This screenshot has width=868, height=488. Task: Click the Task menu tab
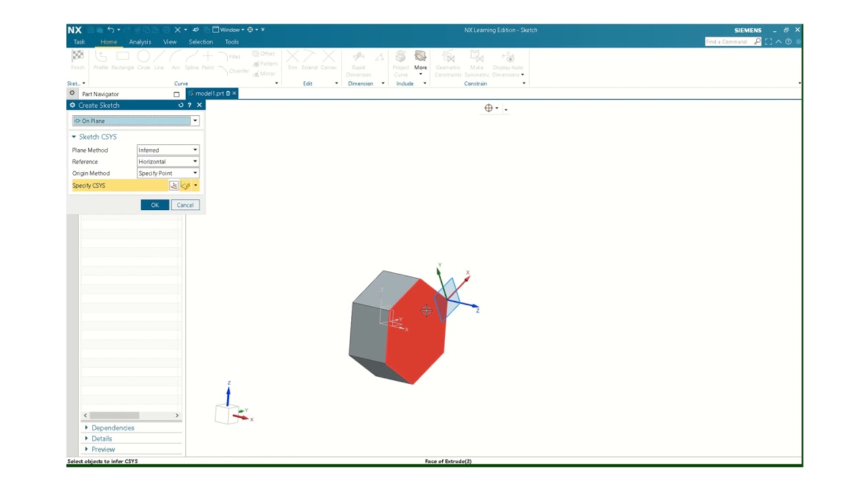point(79,42)
